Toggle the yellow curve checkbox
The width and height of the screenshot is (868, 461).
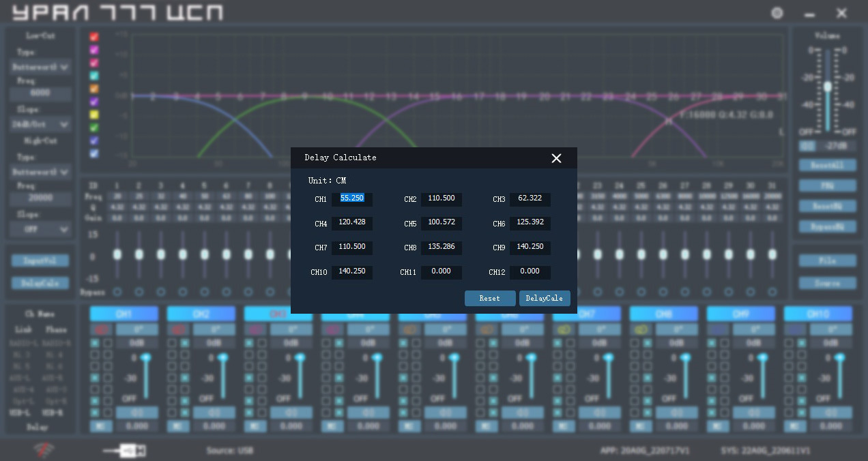94,115
